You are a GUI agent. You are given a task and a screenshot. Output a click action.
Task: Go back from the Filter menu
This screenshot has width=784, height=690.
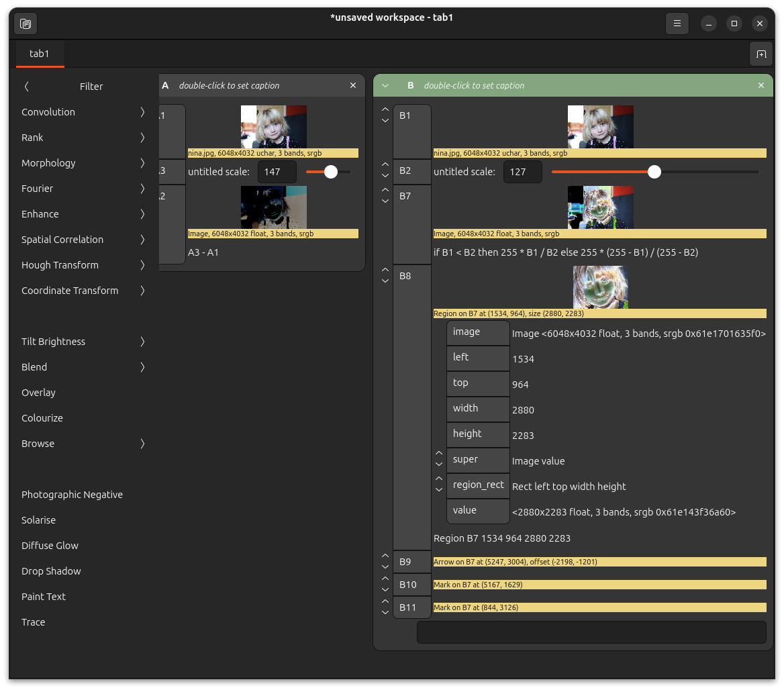tap(26, 87)
